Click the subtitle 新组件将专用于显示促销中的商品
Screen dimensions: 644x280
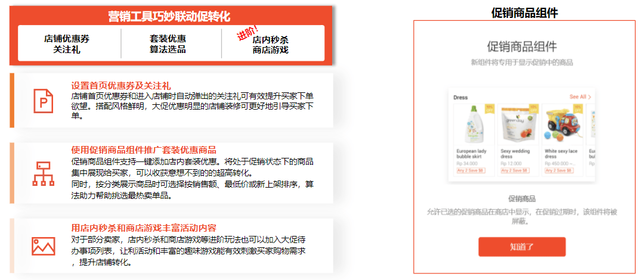pyautogui.click(x=522, y=63)
